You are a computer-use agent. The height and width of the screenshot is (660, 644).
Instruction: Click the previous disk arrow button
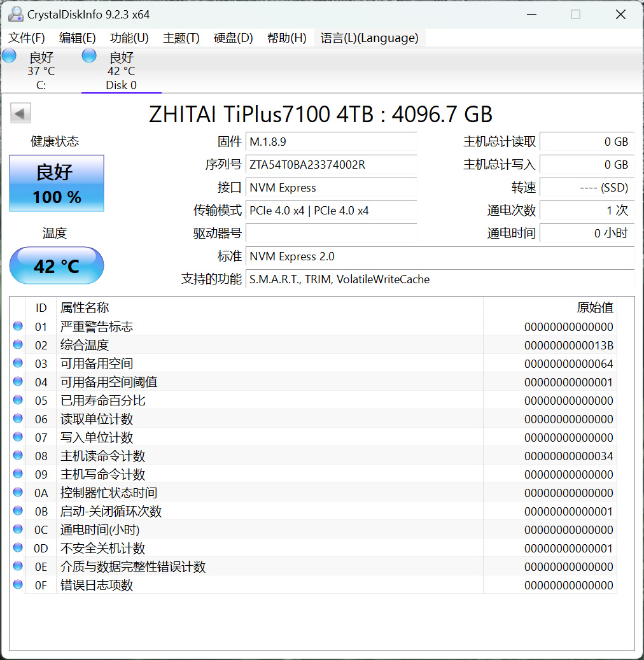[x=20, y=113]
